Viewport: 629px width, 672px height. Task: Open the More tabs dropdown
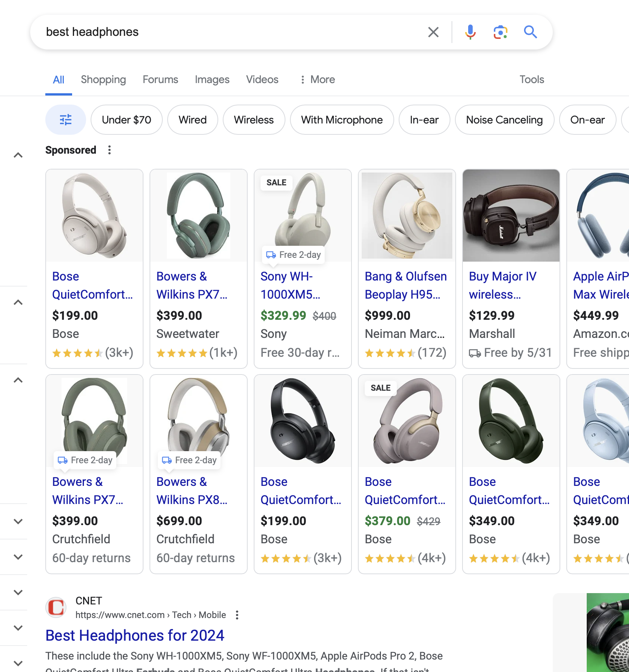coord(317,79)
